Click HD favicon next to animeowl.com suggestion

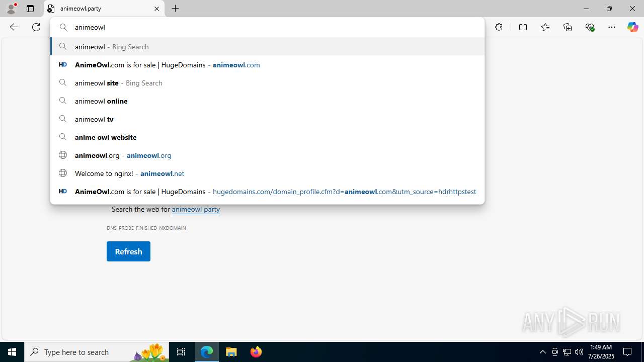(x=63, y=64)
